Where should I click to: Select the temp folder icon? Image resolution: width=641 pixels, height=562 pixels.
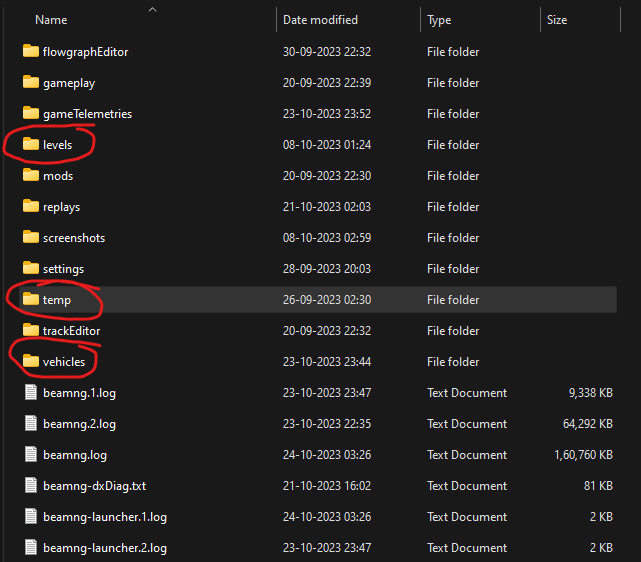[30, 300]
